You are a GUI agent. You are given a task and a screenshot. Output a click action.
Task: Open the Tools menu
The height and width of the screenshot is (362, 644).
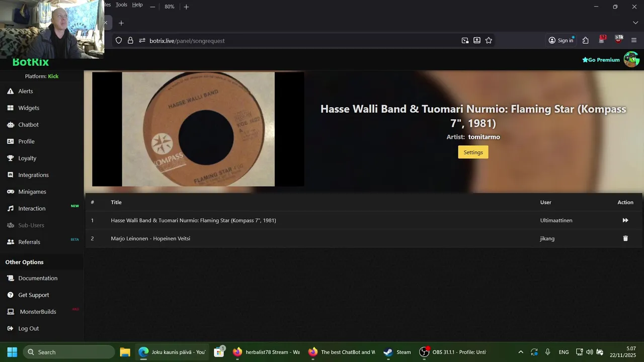click(x=121, y=5)
